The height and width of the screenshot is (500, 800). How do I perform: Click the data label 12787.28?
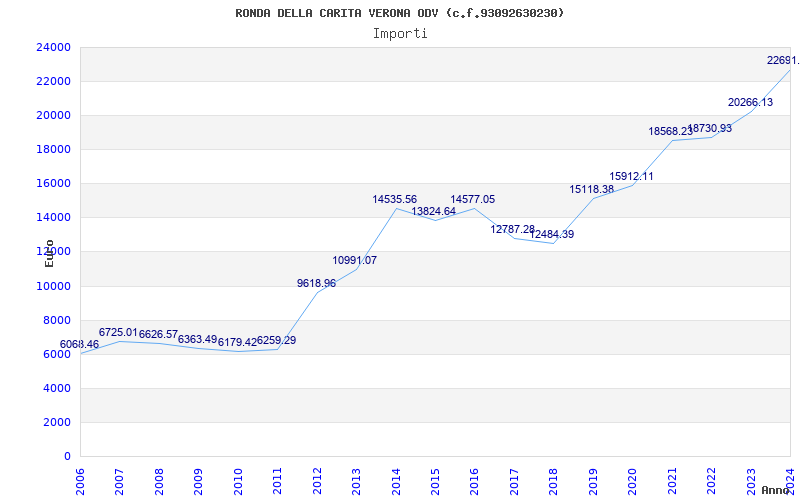513,230
